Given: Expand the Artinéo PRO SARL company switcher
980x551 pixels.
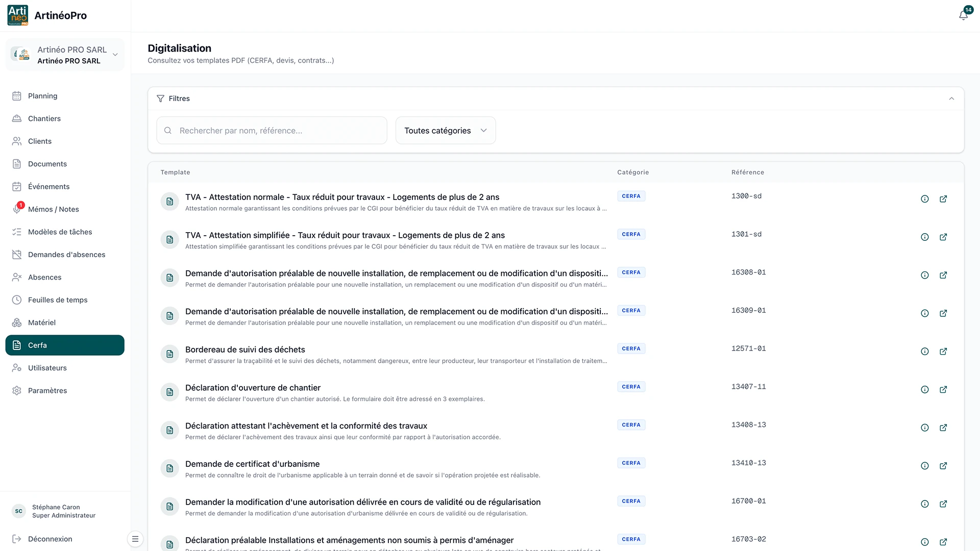Looking at the screenshot, I should [x=65, y=55].
